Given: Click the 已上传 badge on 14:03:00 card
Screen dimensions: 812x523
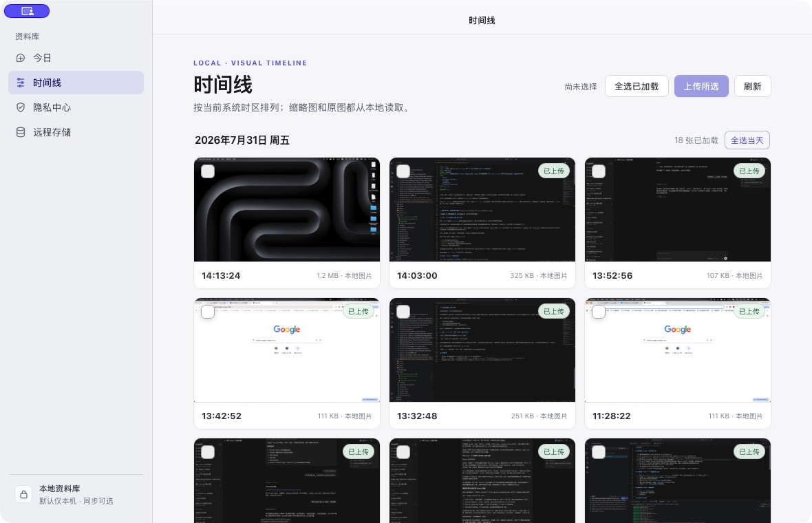Looking at the screenshot, I should [x=553, y=171].
